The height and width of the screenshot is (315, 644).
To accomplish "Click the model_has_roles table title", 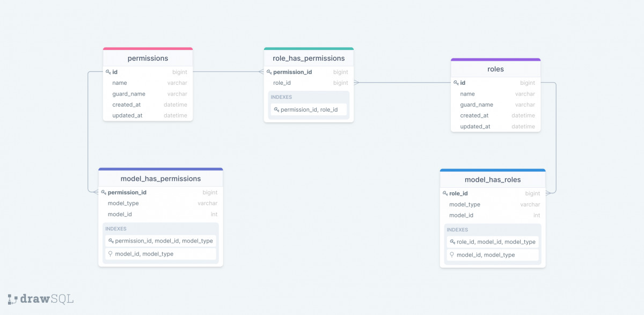I will tap(492, 180).
